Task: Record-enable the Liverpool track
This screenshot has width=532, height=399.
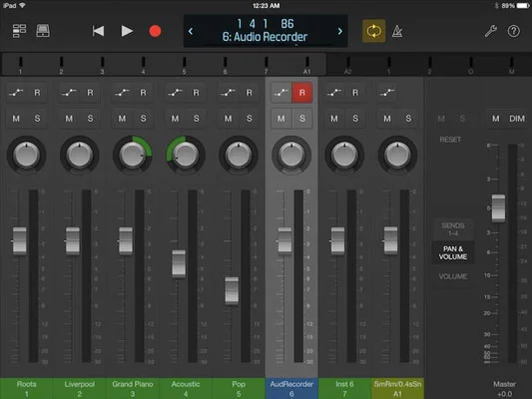Action: click(90, 92)
